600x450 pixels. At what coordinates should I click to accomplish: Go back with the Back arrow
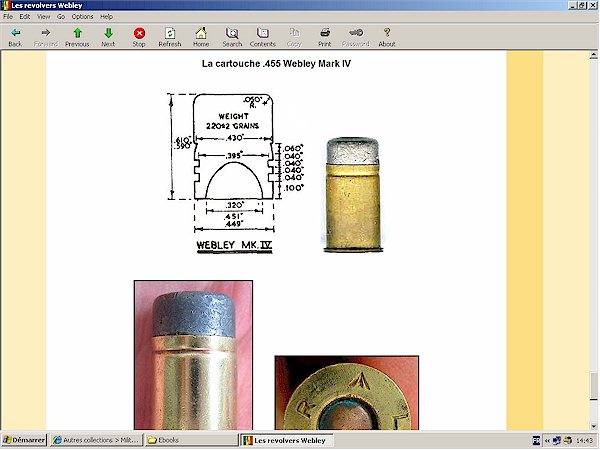coord(15,37)
